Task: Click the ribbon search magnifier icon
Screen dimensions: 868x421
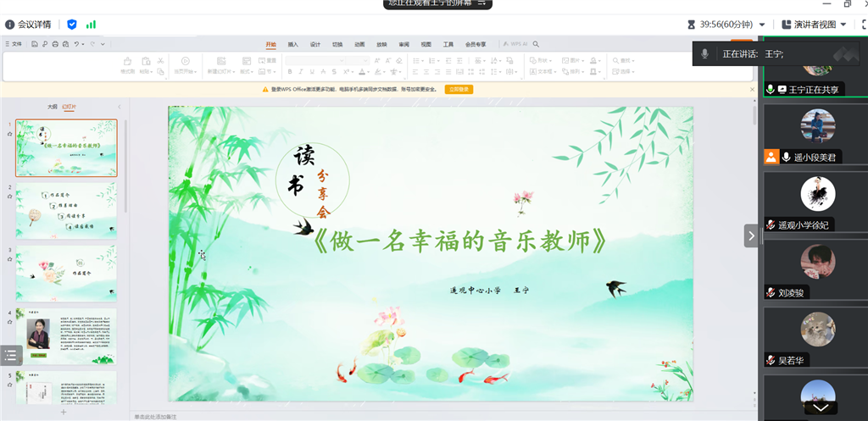Action: click(x=536, y=44)
